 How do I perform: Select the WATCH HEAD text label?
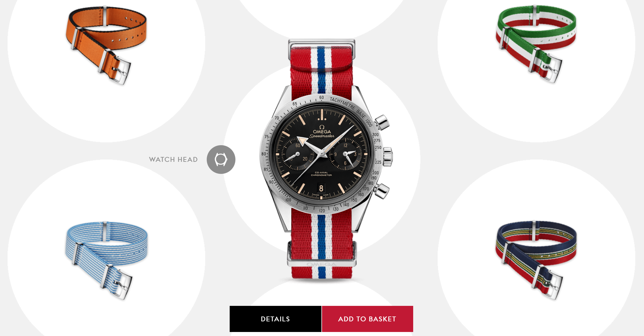pos(173,160)
